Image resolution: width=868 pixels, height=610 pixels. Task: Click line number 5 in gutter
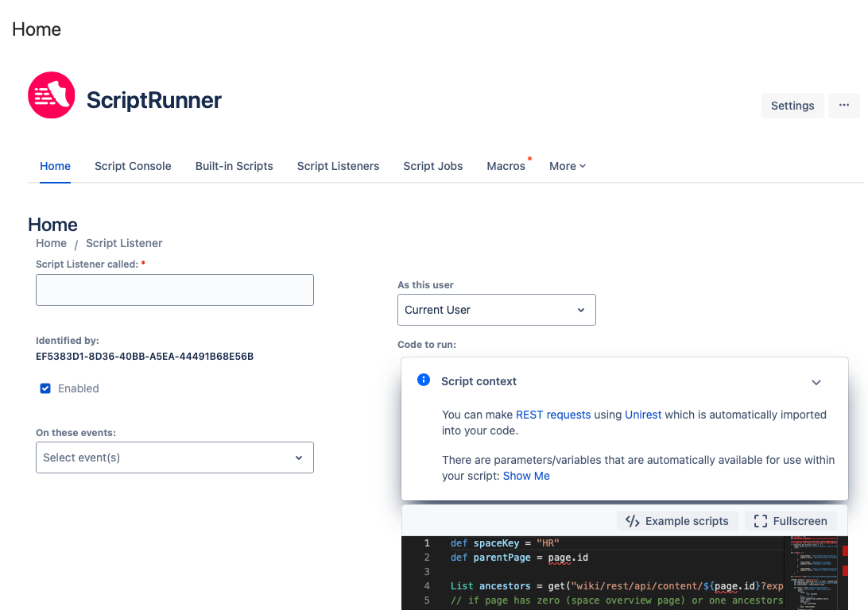[427, 600]
